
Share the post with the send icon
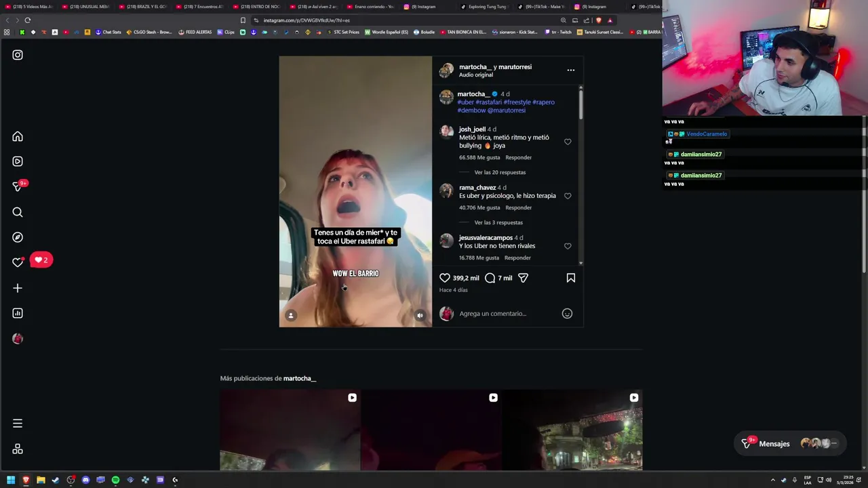click(523, 278)
